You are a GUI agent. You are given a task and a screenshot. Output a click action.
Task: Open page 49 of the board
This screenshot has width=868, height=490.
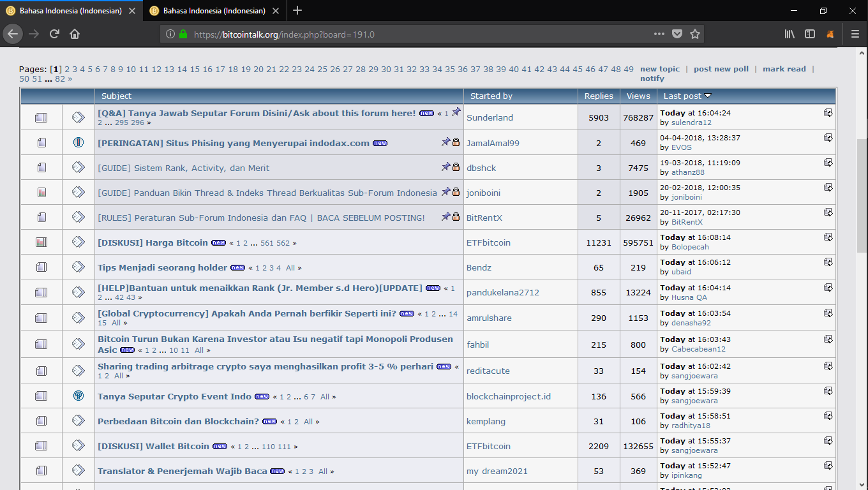pyautogui.click(x=629, y=69)
